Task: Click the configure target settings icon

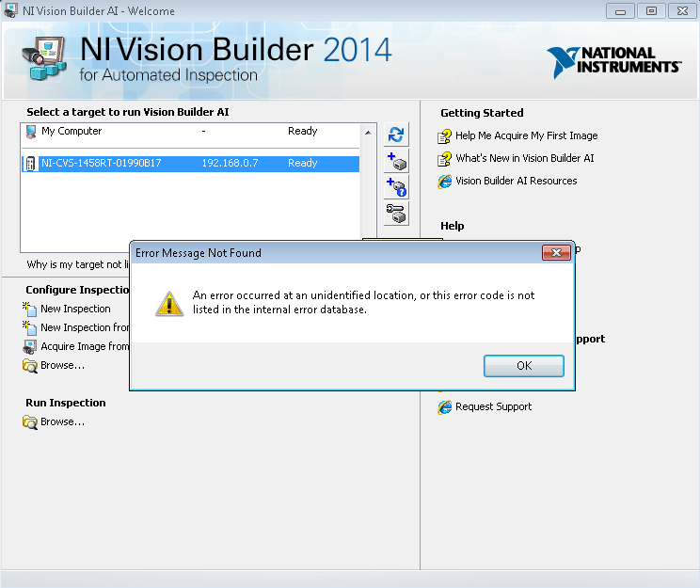Action: point(396,214)
